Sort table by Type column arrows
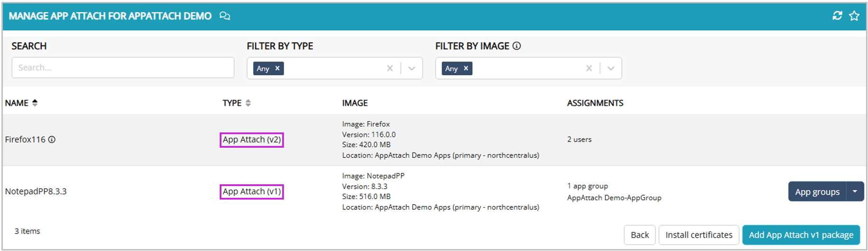868x251 pixels. pyautogui.click(x=248, y=103)
